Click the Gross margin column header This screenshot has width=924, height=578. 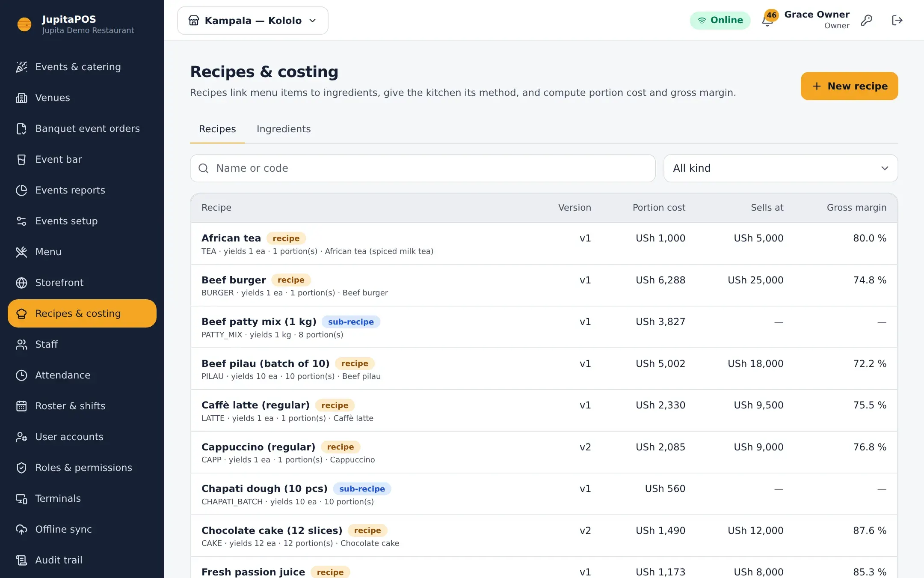coord(856,208)
